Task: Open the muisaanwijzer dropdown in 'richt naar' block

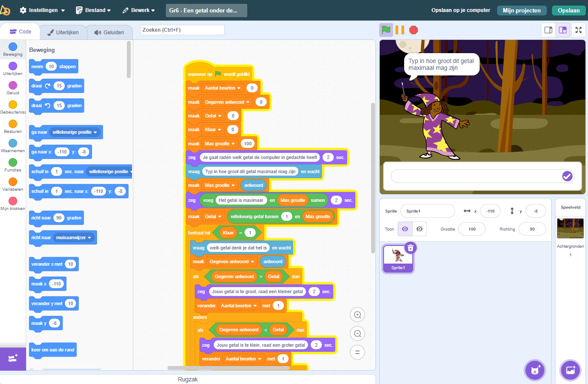Action: click(74, 237)
